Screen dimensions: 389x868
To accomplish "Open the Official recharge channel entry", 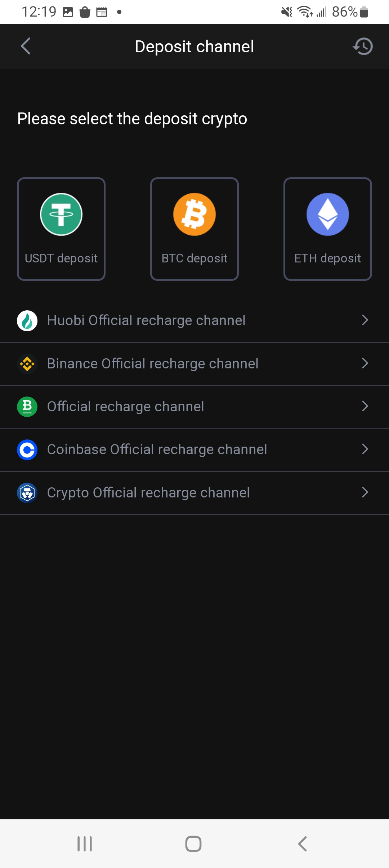I will coord(126,407).
